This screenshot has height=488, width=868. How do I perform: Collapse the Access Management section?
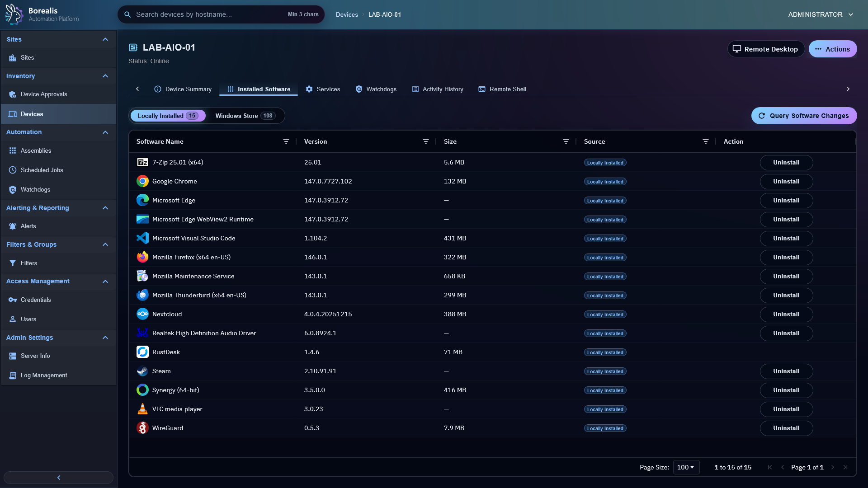pyautogui.click(x=105, y=282)
